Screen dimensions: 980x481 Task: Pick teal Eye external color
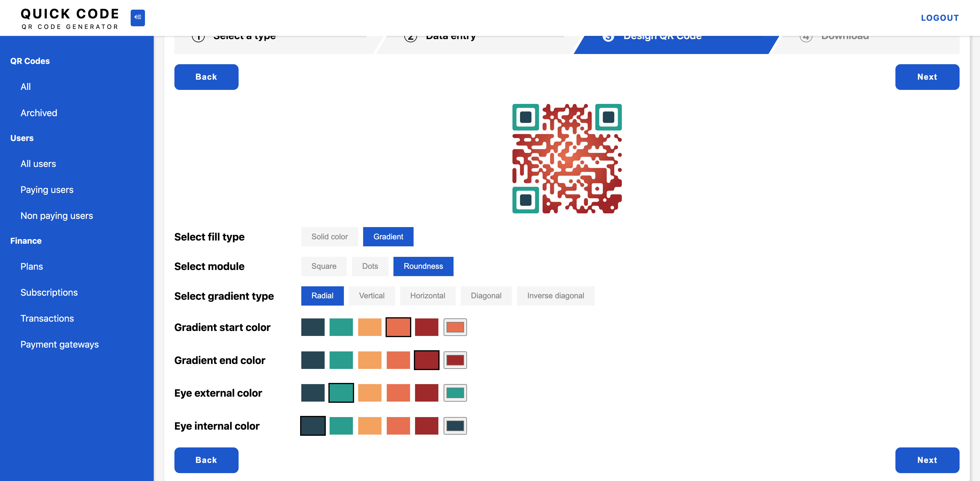341,393
